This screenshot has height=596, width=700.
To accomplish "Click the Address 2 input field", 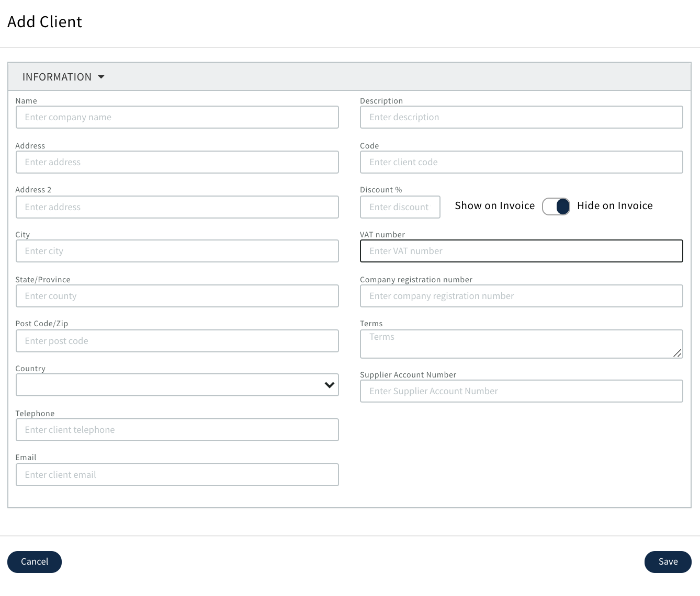I will pyautogui.click(x=177, y=207).
